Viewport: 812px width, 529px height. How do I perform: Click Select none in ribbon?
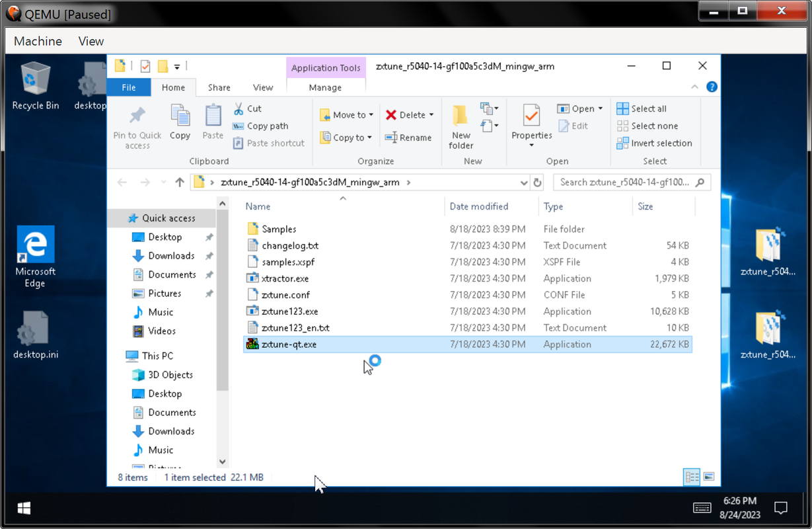pos(647,126)
